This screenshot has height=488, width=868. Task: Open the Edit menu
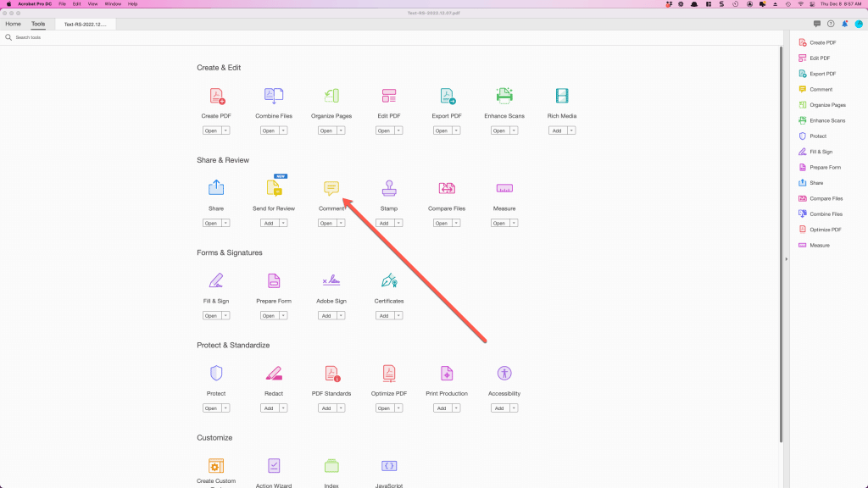[77, 4]
